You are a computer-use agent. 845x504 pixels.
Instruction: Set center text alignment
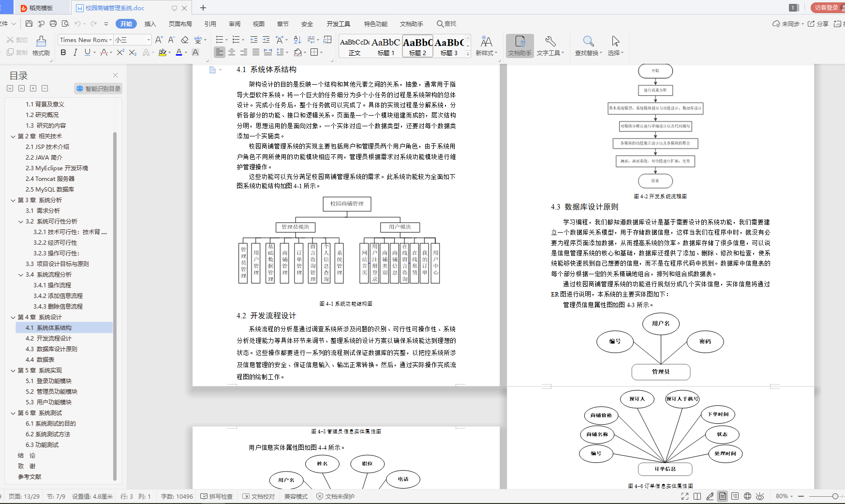click(232, 52)
